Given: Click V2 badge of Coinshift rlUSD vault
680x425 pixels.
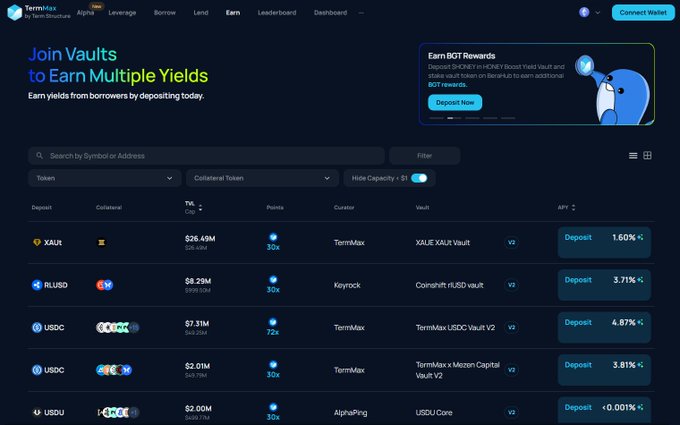Looking at the screenshot, I should point(512,285).
